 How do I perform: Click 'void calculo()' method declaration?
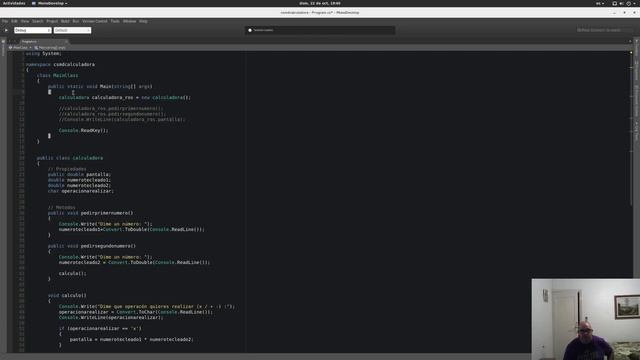pyautogui.click(x=67, y=296)
